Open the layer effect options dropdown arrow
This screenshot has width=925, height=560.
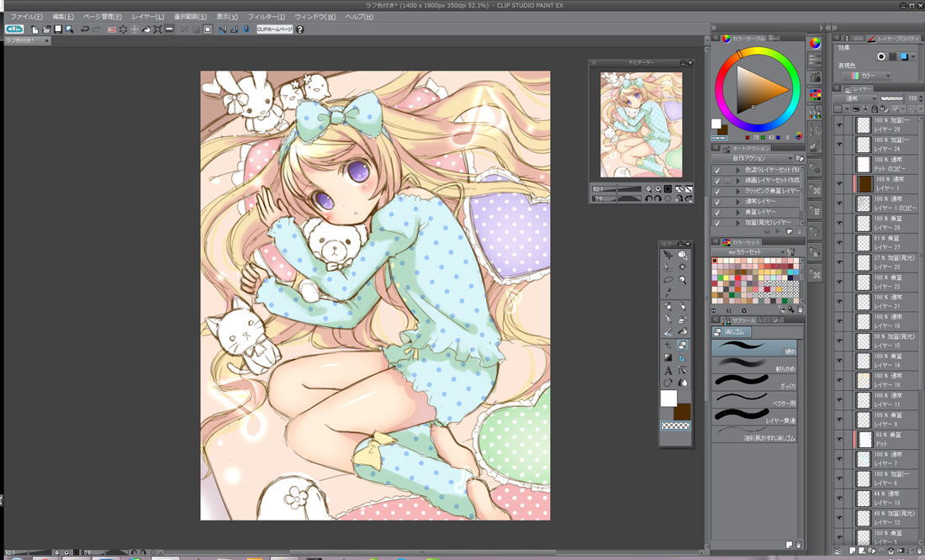coord(914,56)
